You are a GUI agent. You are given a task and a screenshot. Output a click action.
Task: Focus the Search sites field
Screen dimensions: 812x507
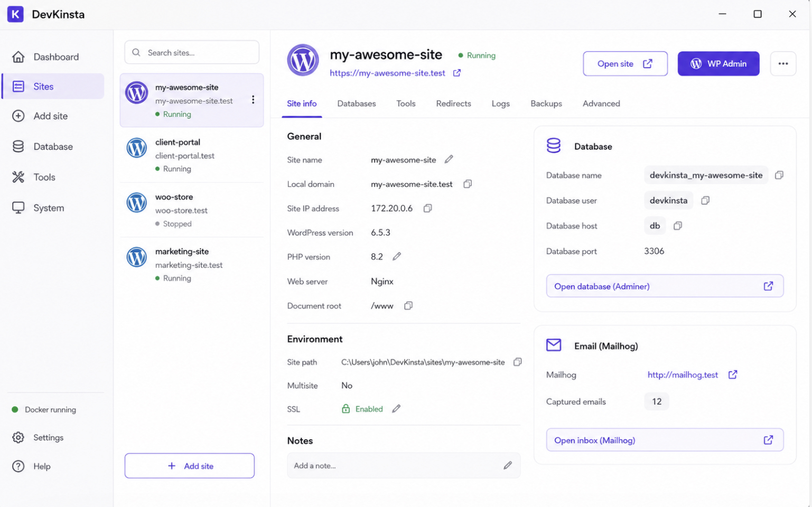click(x=192, y=52)
